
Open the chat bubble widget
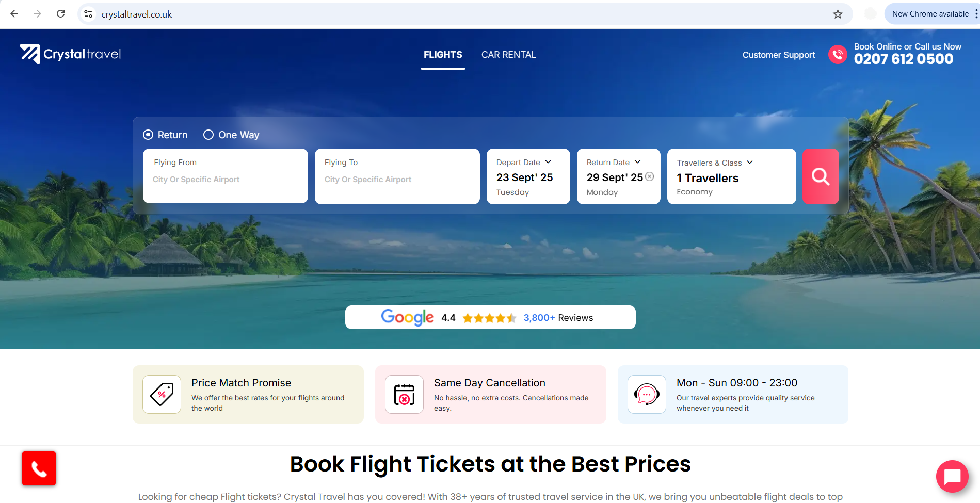point(952,476)
